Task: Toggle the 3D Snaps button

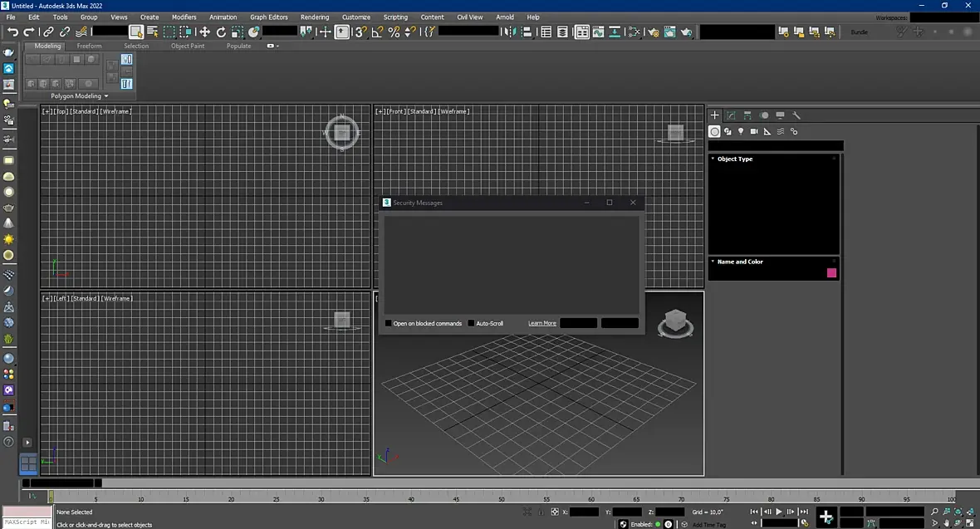Action: [360, 32]
